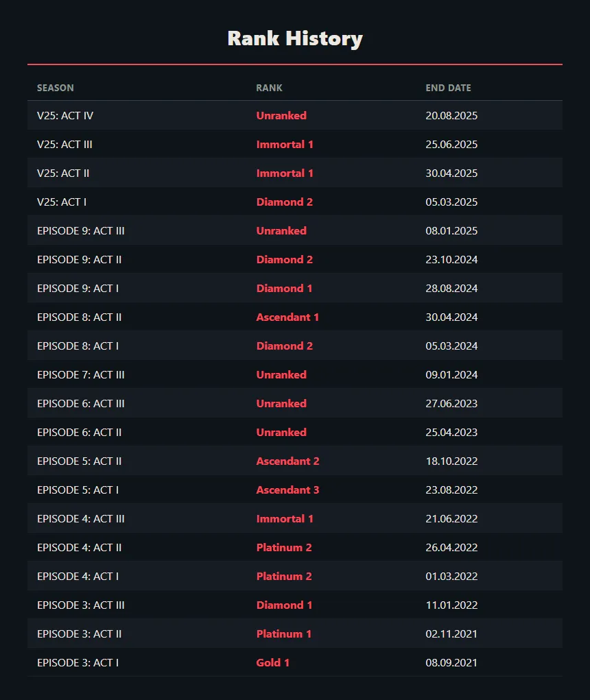Click the SEASON column header
Viewport: 590px width, 700px height.
tap(56, 88)
